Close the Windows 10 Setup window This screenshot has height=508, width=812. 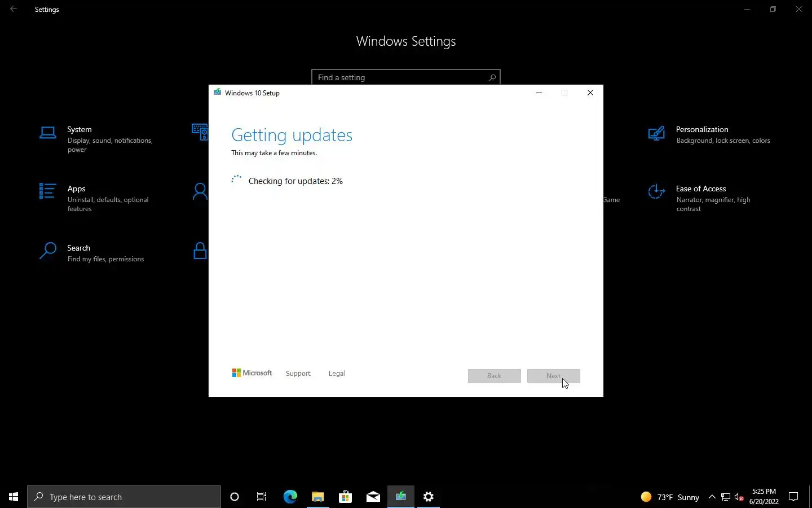[x=590, y=93]
